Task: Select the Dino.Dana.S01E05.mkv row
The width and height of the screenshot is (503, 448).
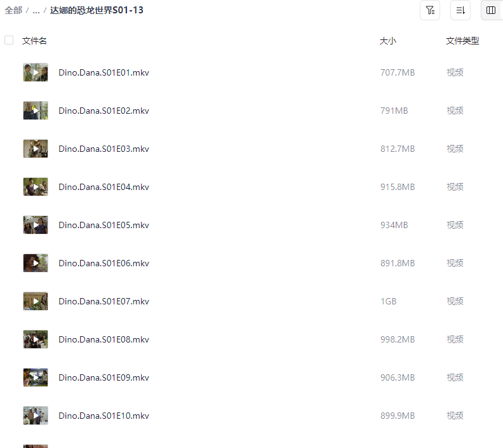Action: [x=251, y=225]
